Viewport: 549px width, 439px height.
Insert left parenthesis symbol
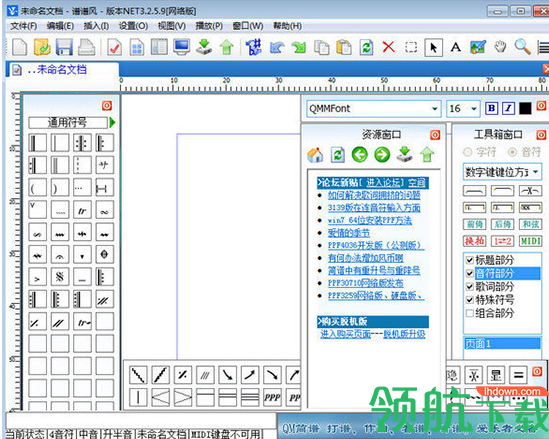coord(37,188)
